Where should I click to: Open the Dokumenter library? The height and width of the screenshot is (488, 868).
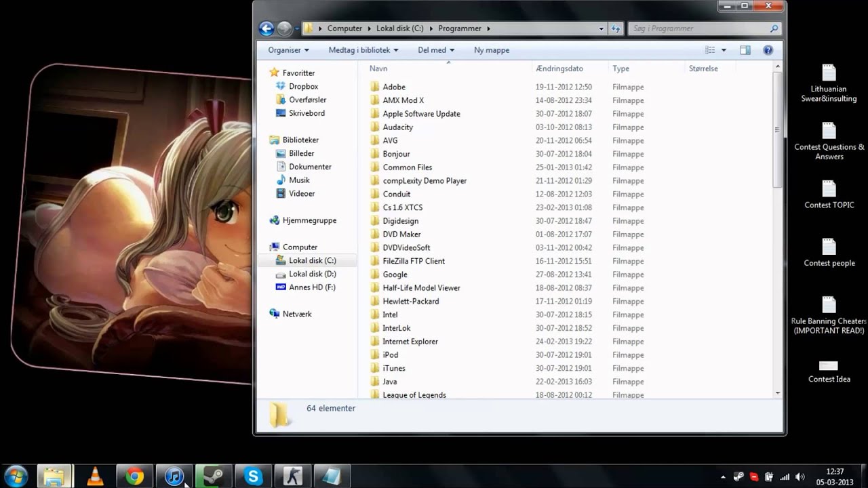(304, 167)
